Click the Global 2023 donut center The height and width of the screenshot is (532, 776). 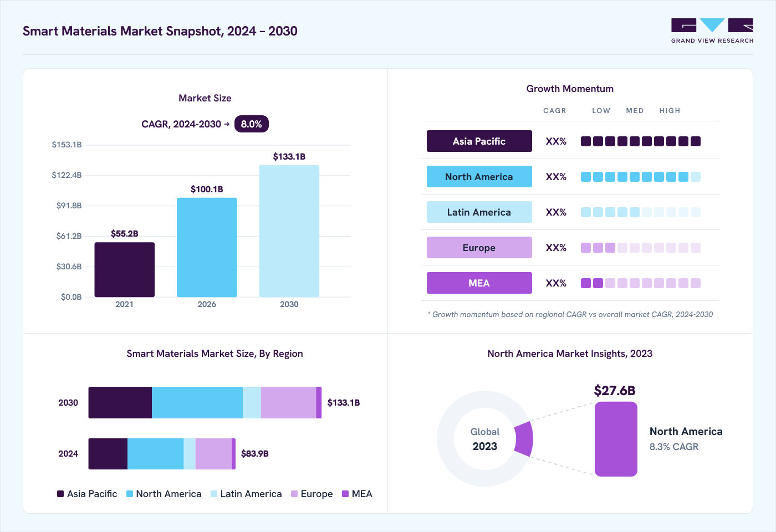pyautogui.click(x=485, y=439)
